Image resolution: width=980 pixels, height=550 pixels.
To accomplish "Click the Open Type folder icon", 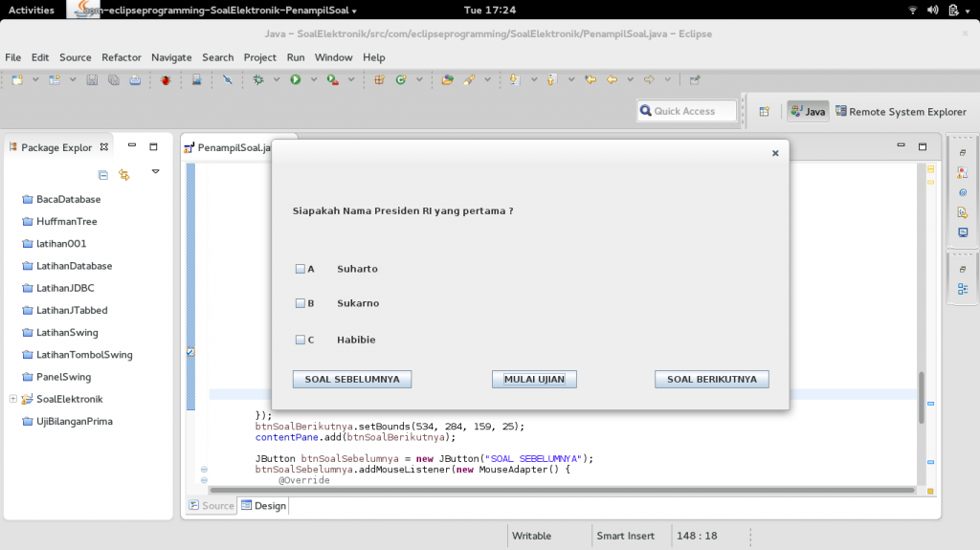I will (448, 79).
